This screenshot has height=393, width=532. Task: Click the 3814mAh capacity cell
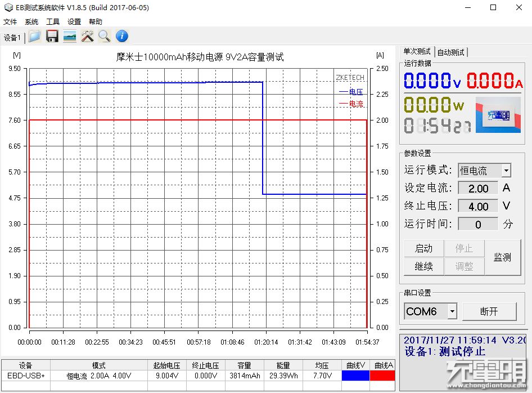point(245,376)
